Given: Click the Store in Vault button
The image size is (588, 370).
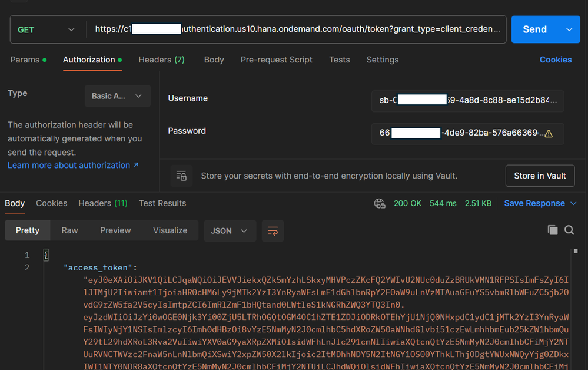Looking at the screenshot, I should (x=540, y=176).
